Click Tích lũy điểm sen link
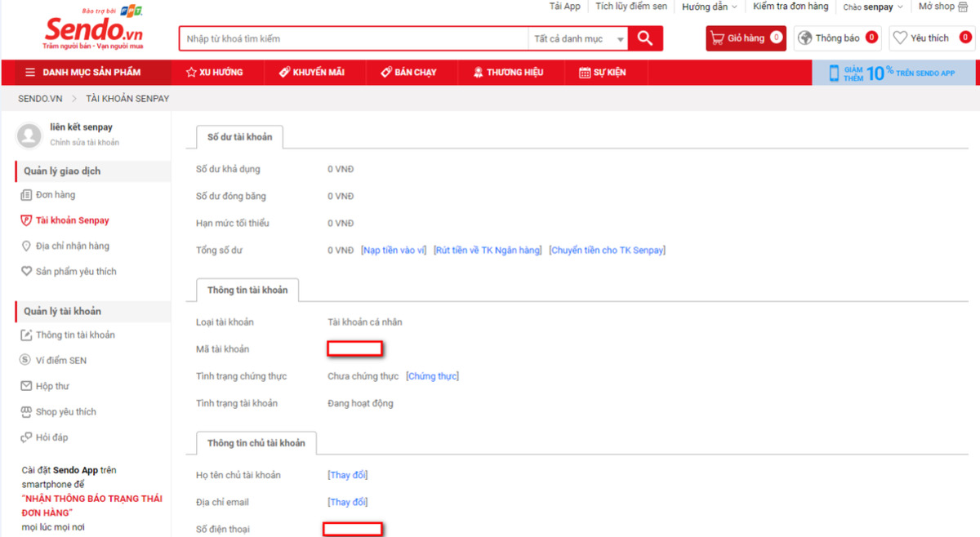The image size is (980, 537). point(631,7)
